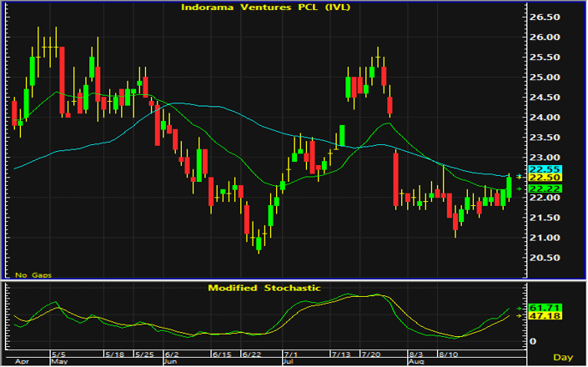This screenshot has width=588, height=367.
Task: Click the 6/15 date label
Action: pyautogui.click(x=222, y=354)
